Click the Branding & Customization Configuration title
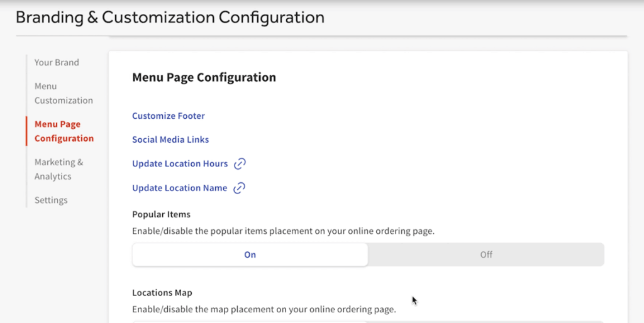 [x=170, y=17]
